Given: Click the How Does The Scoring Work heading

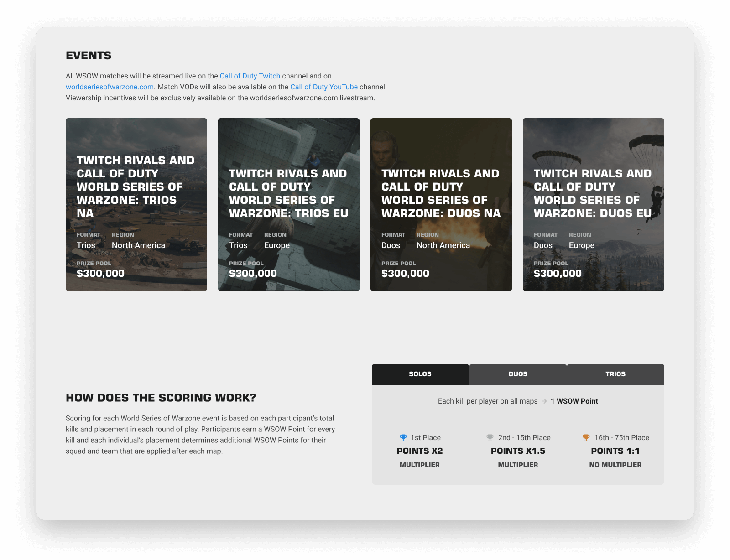Looking at the screenshot, I should [161, 398].
